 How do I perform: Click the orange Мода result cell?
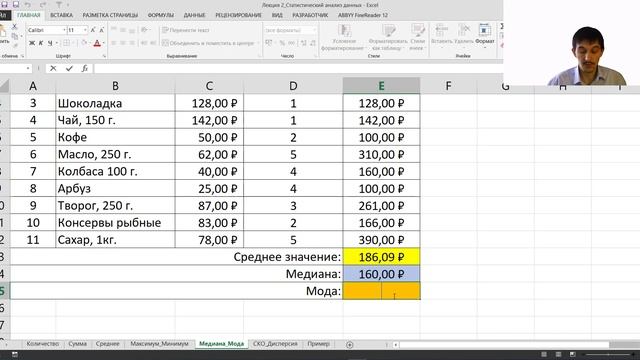(381, 291)
